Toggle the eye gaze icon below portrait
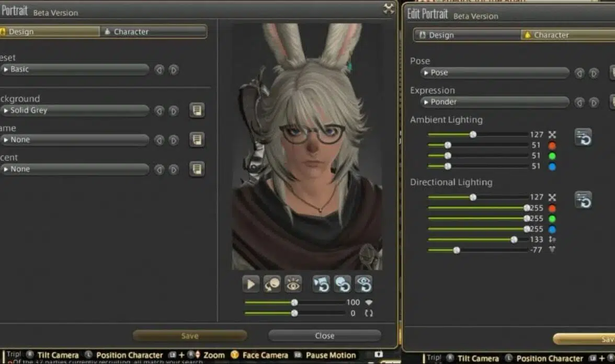 point(293,284)
